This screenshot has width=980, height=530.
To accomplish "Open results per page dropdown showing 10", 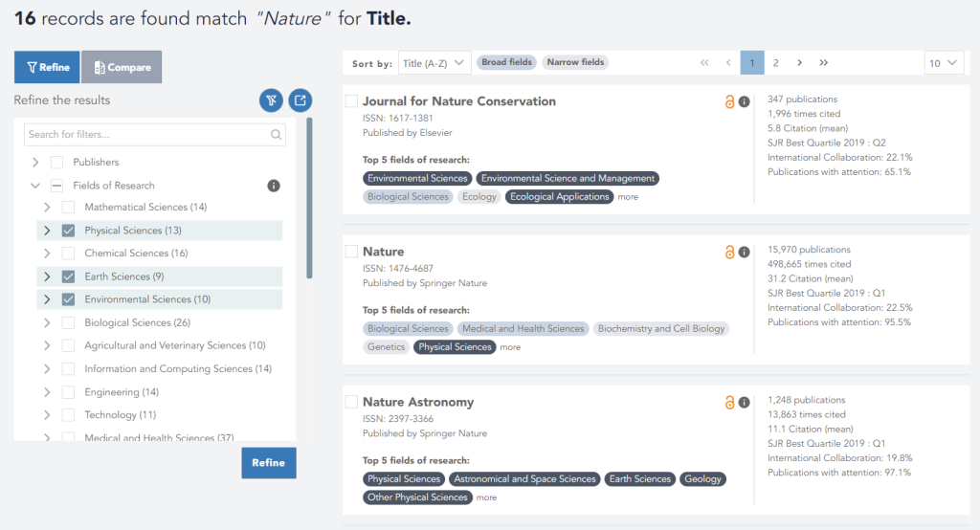I will point(943,63).
